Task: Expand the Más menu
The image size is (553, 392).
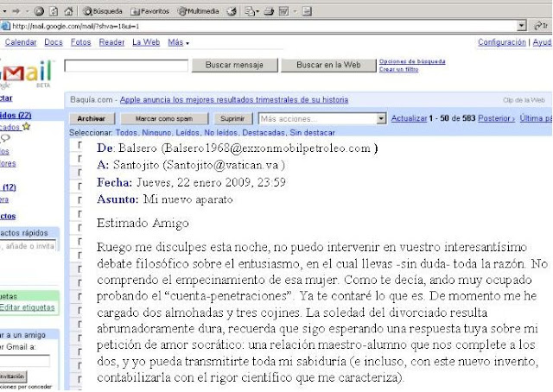Action: (x=178, y=42)
